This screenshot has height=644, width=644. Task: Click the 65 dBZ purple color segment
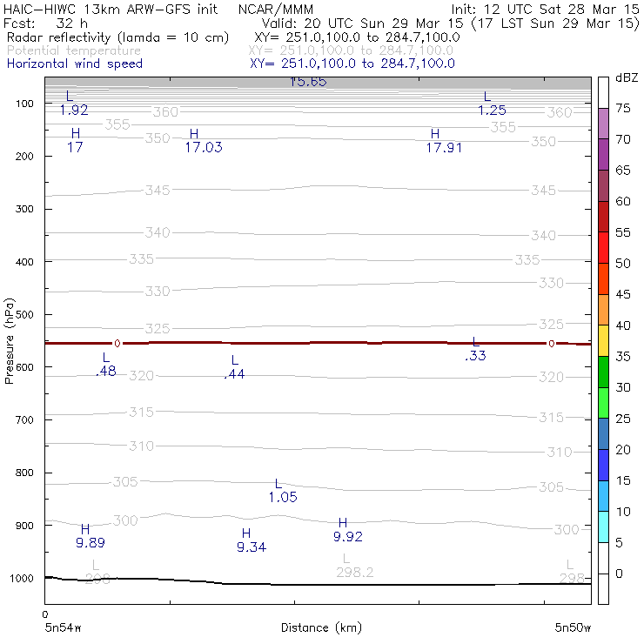click(603, 155)
